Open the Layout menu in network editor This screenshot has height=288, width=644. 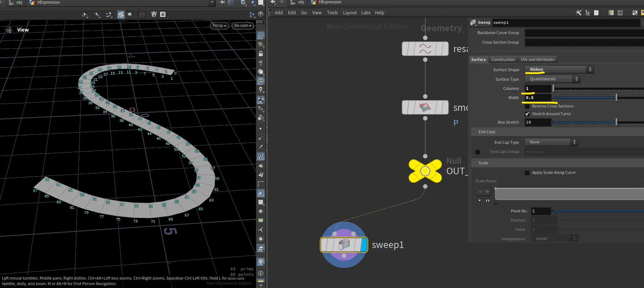[x=350, y=13]
